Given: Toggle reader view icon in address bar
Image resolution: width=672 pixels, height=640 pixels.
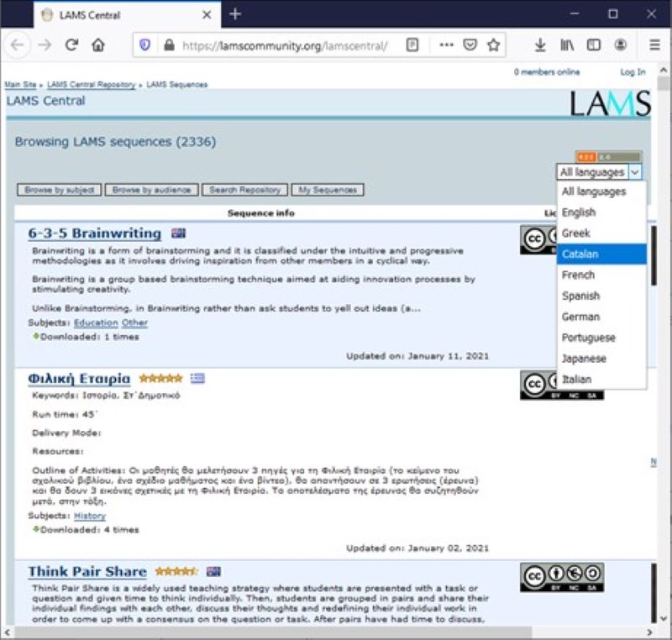Looking at the screenshot, I should 412,45.
